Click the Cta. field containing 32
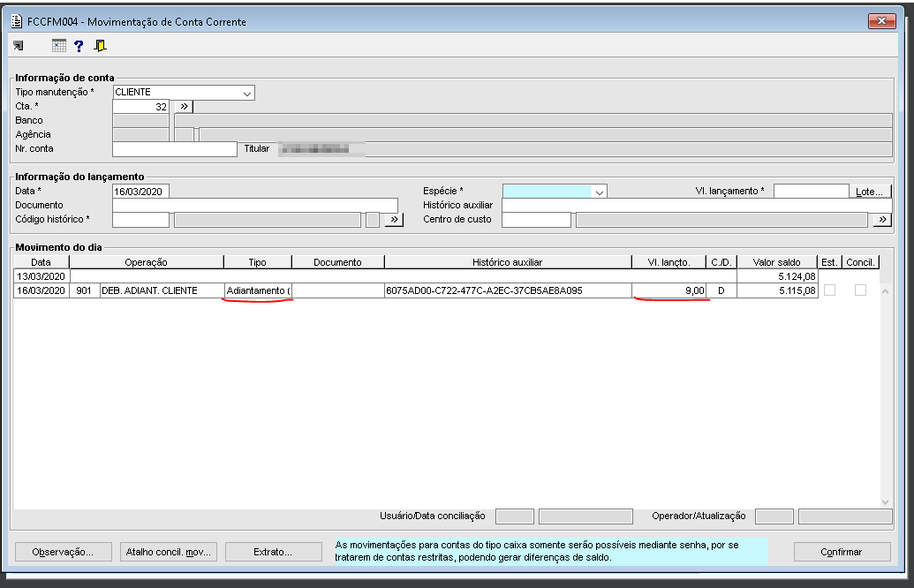914x588 pixels. pyautogui.click(x=140, y=107)
